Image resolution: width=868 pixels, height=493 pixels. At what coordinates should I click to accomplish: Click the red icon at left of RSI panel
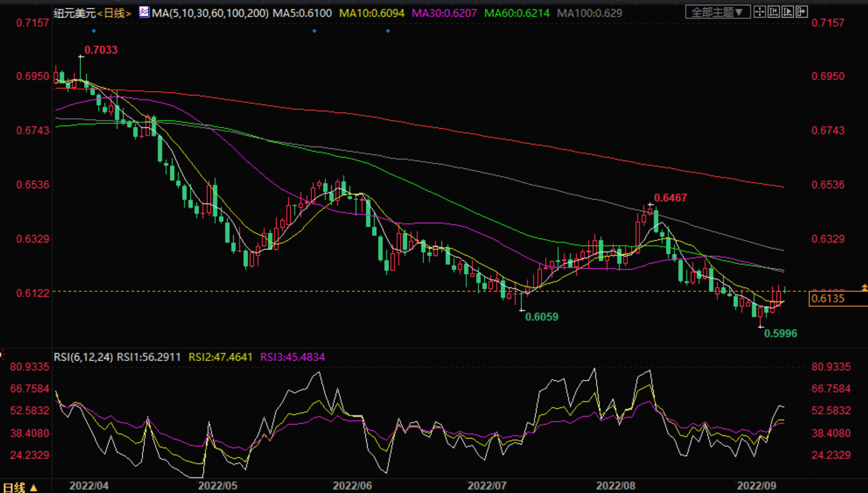2,354
